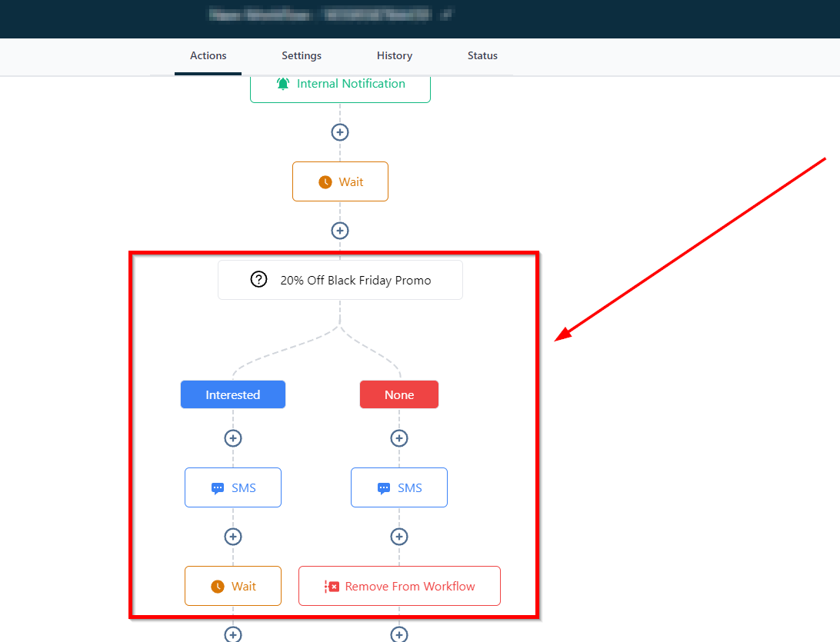This screenshot has width=840, height=642.
Task: Click clock icon on Interested branch Wait
Action: click(218, 587)
